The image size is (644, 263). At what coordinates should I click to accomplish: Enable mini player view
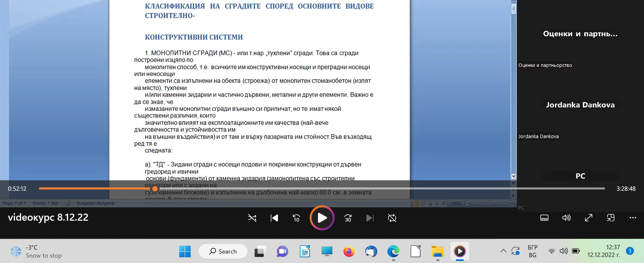(x=610, y=218)
